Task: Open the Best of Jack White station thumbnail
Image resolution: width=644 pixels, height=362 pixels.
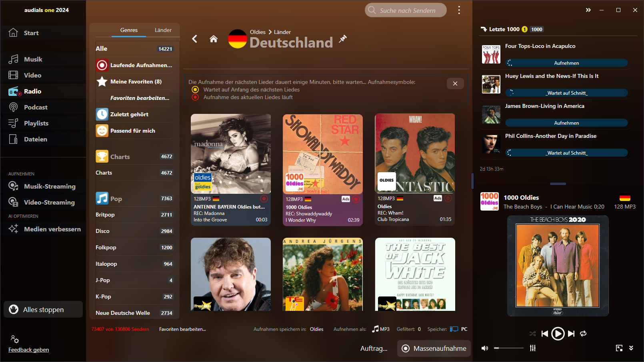Action: pyautogui.click(x=415, y=274)
